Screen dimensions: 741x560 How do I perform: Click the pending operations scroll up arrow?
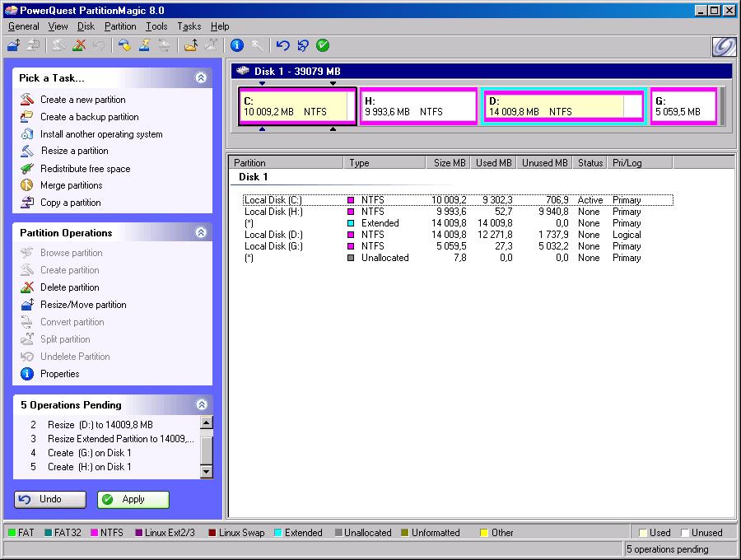pyautogui.click(x=207, y=422)
